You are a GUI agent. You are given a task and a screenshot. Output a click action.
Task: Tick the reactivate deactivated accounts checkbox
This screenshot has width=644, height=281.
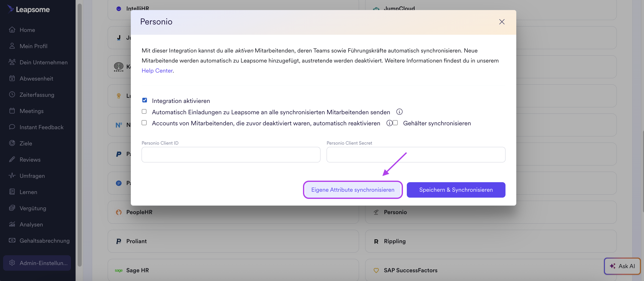coord(144,123)
